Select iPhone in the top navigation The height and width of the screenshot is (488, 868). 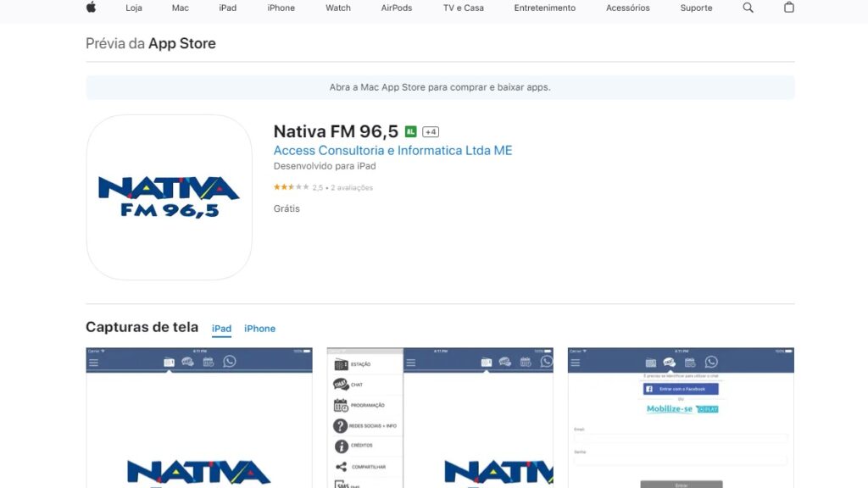pos(281,8)
